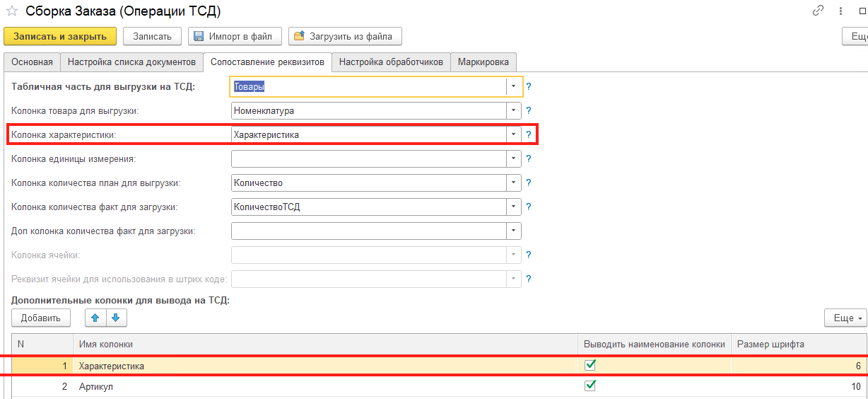Open help for Колонка количества факт
This screenshot has height=399, width=868.
click(528, 207)
